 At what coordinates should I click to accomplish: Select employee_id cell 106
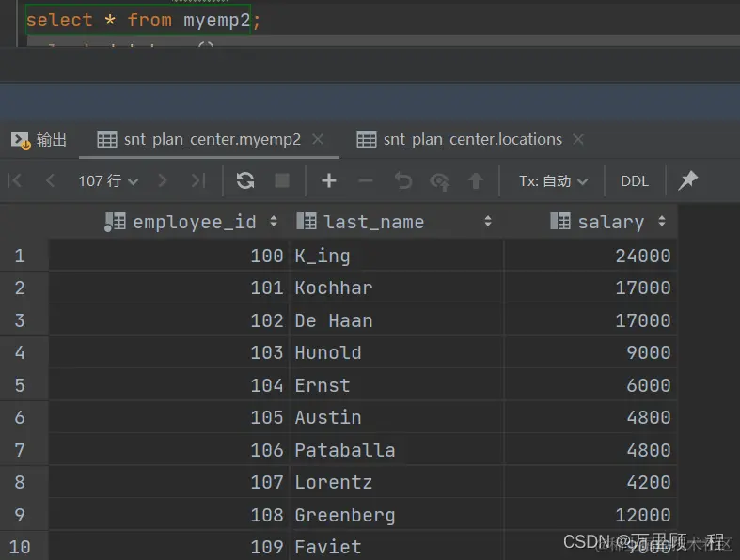168,450
